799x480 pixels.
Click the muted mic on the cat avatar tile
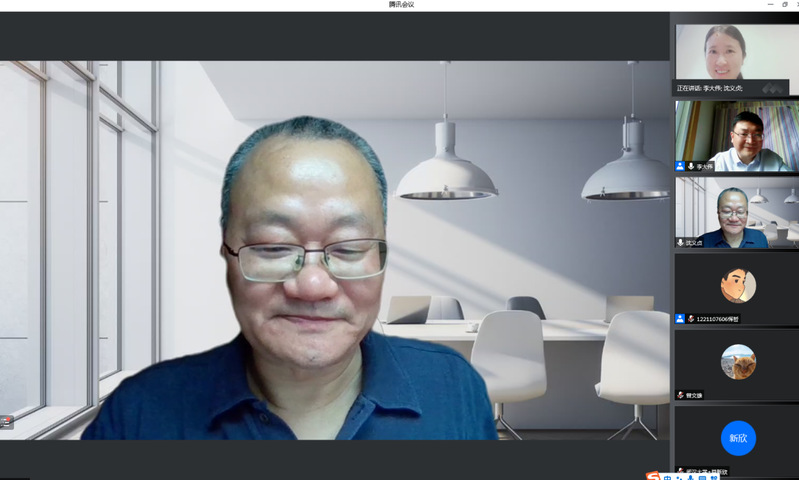coord(681,395)
